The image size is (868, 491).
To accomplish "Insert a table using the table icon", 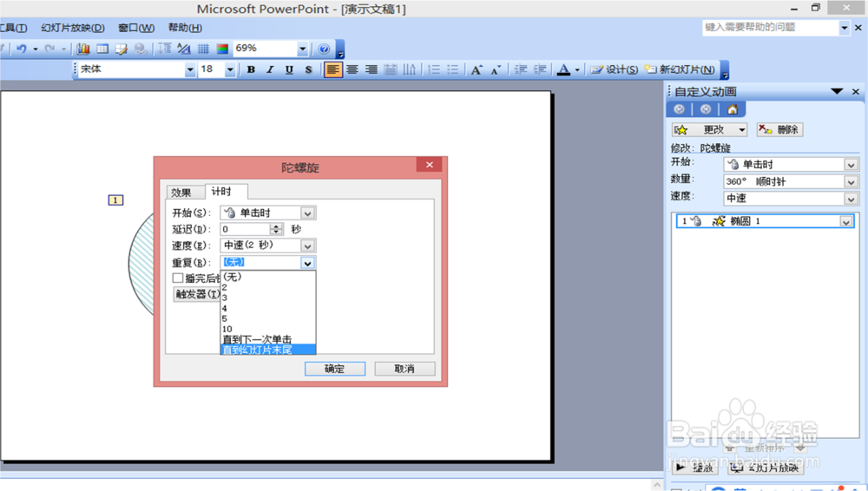I will [x=102, y=49].
